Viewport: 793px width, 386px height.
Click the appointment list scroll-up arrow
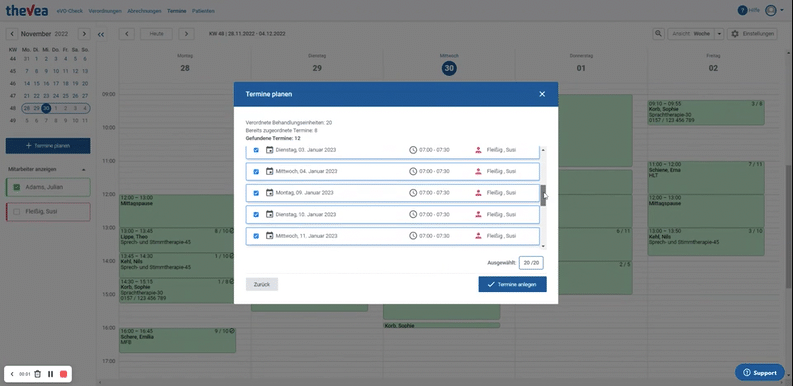pyautogui.click(x=544, y=150)
